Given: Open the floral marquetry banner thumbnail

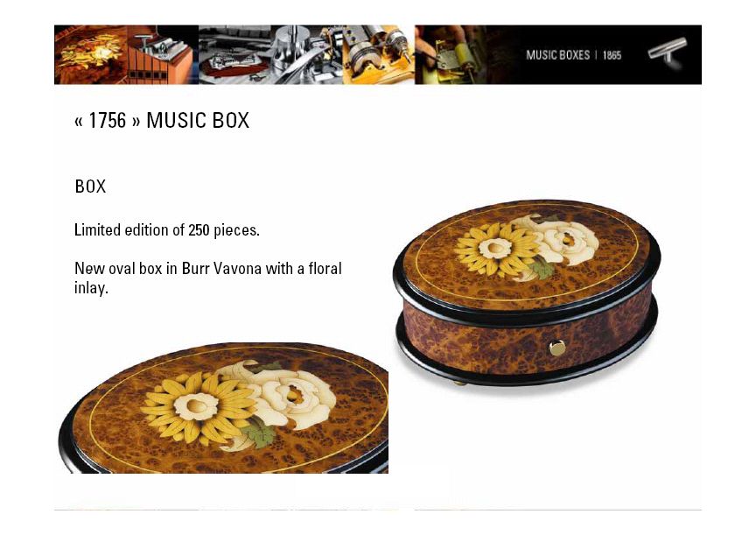Looking at the screenshot, I should (91, 54).
